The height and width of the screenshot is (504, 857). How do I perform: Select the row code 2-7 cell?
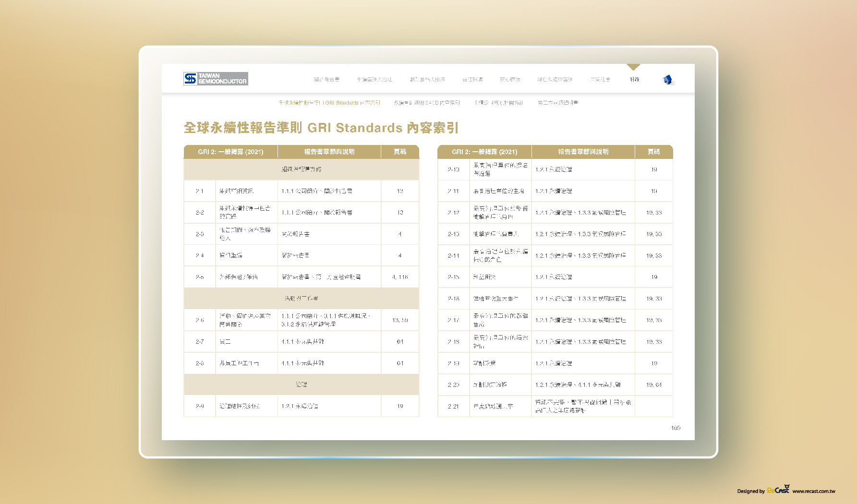point(200,342)
